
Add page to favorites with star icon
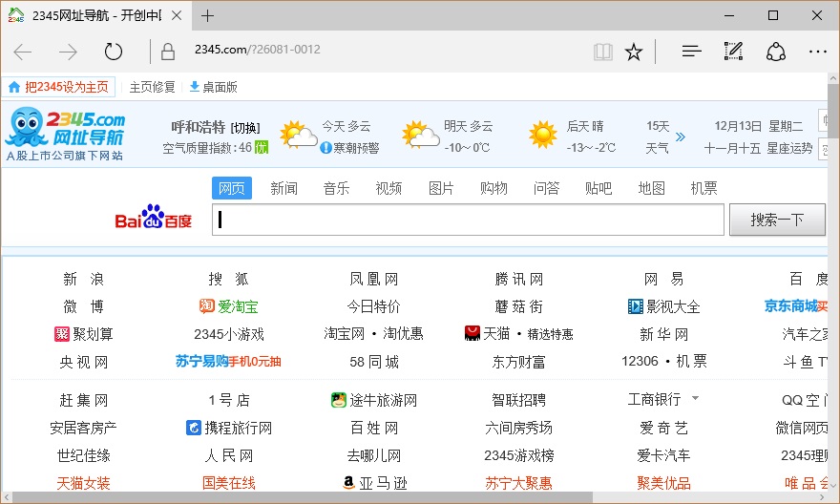[634, 52]
